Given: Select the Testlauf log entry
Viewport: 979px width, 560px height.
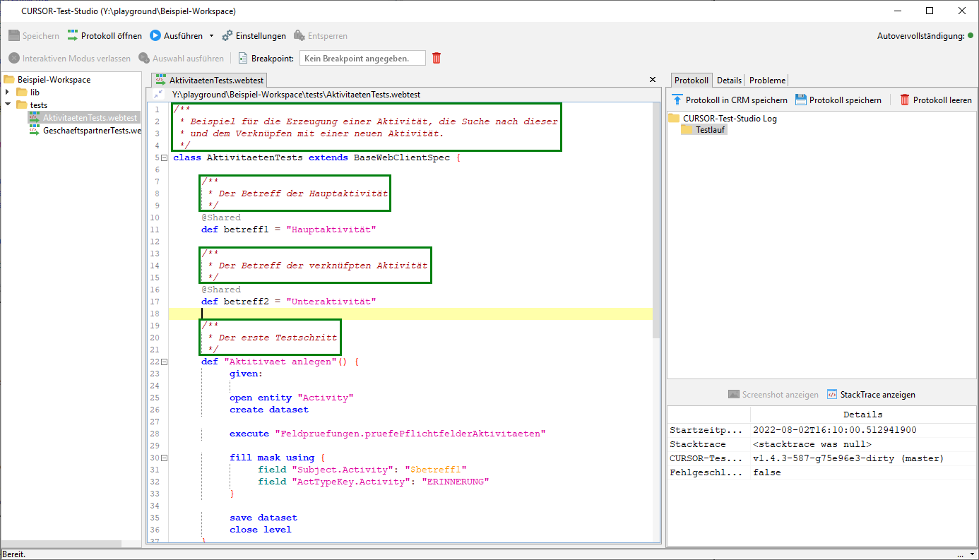Looking at the screenshot, I should pos(710,130).
